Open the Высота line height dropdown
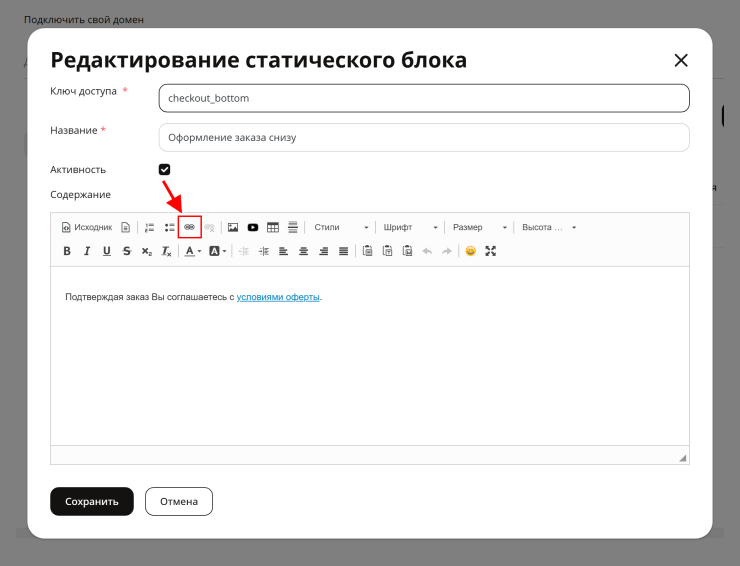The image size is (740, 566). tap(549, 227)
